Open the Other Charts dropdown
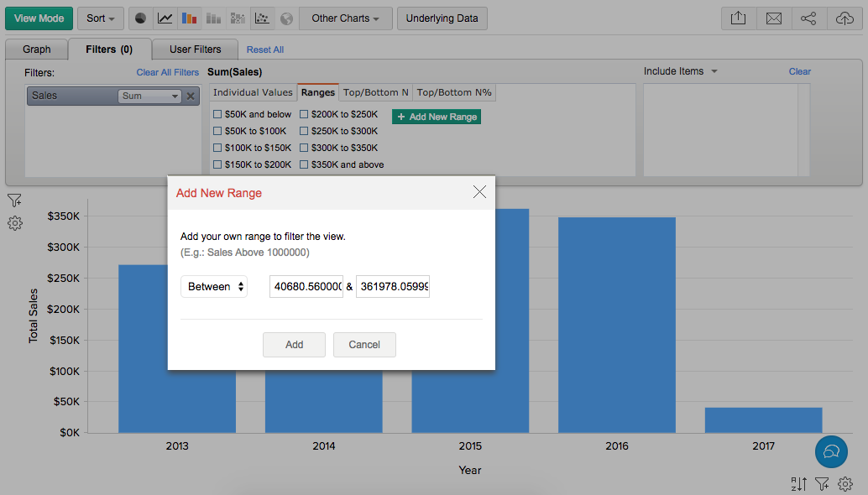Screen dimensions: 868x495 tap(345, 18)
